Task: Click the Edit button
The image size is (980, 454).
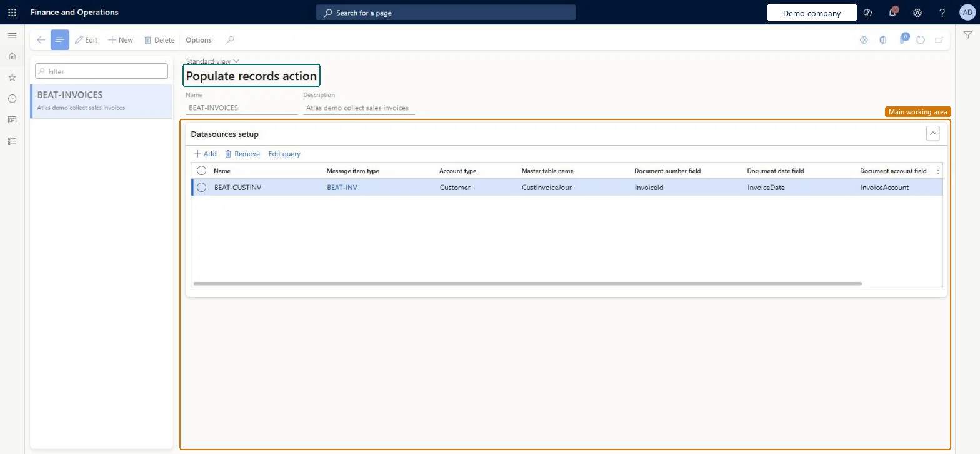Action: point(86,40)
